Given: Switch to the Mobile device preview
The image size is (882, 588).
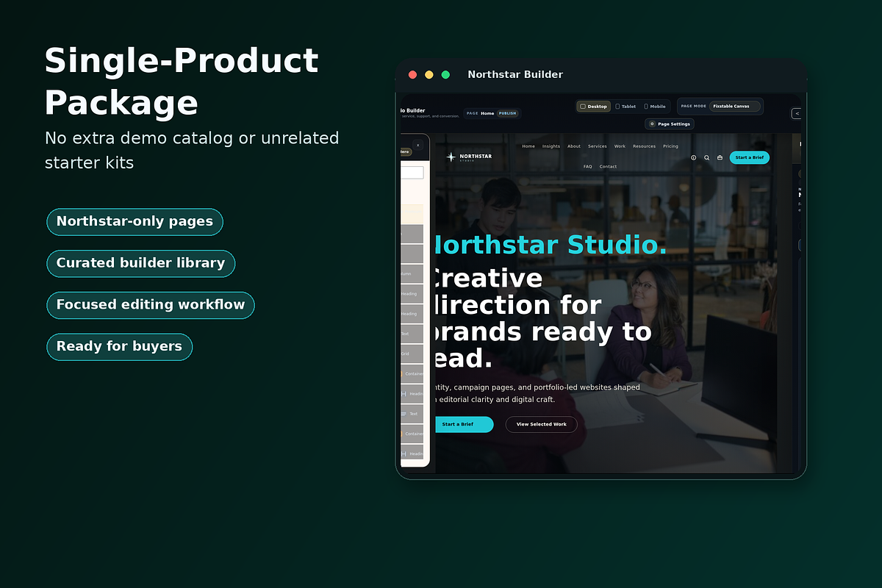Looking at the screenshot, I should click(x=655, y=107).
